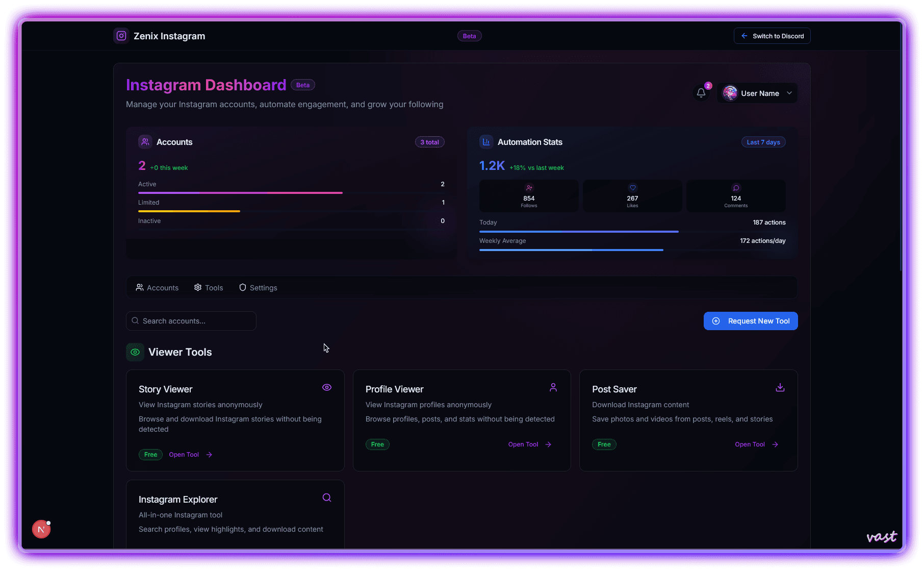Click the Request New Tool button
The image size is (924, 571).
[x=751, y=321]
